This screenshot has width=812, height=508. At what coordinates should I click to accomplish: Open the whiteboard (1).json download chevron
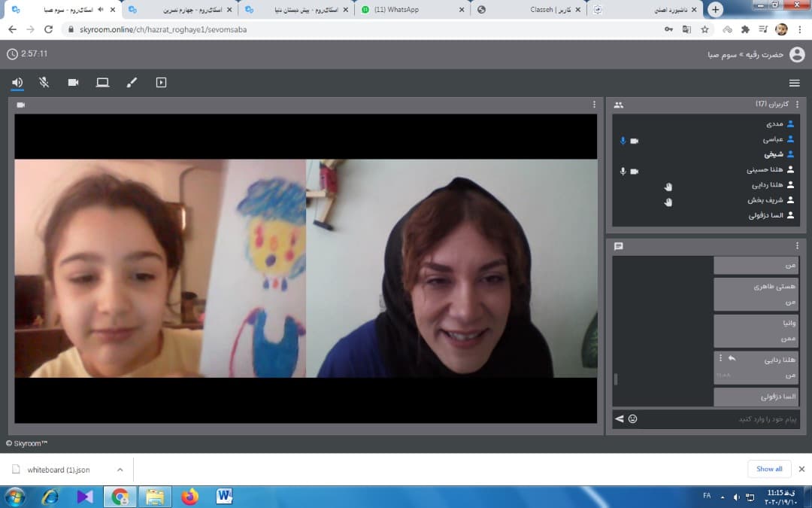(120, 470)
